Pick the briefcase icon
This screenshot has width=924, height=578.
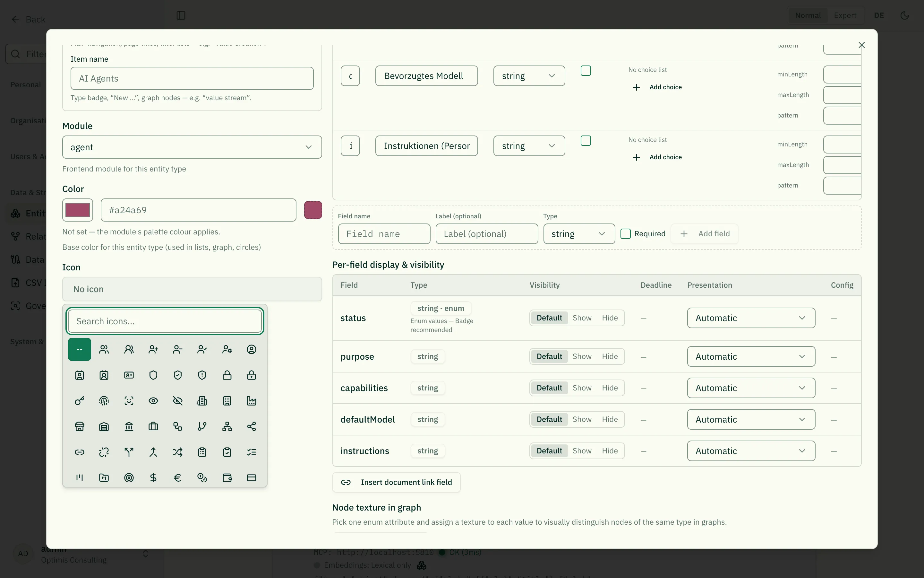tap(153, 426)
